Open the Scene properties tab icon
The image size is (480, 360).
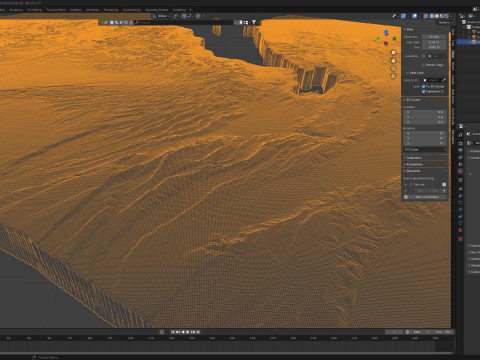(460, 164)
